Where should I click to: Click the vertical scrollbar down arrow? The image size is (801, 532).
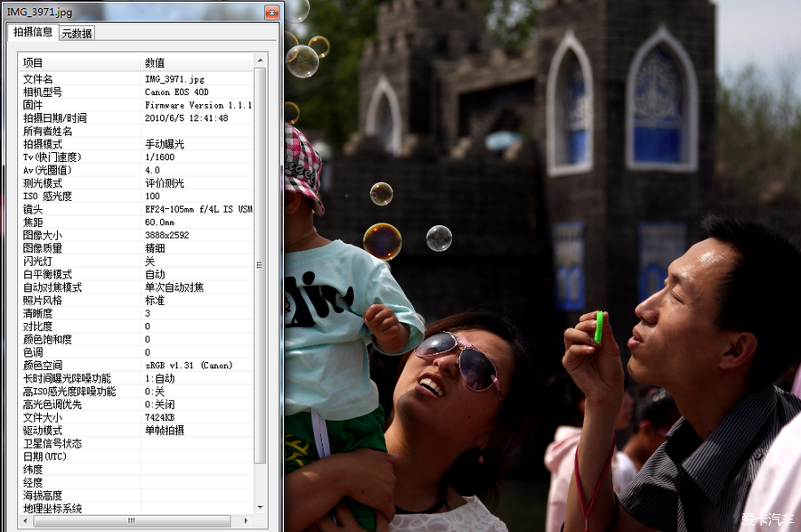pos(260,507)
